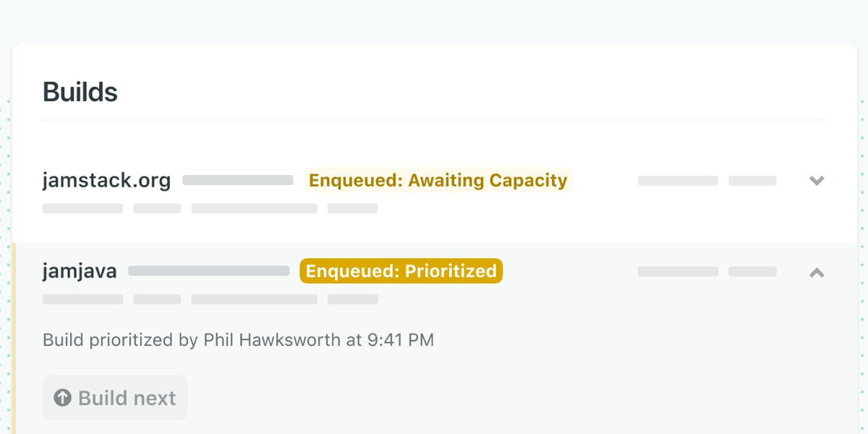868x434 pixels.
Task: Click leftmost placeholder bar beneath jamstack.org
Action: click(82, 208)
